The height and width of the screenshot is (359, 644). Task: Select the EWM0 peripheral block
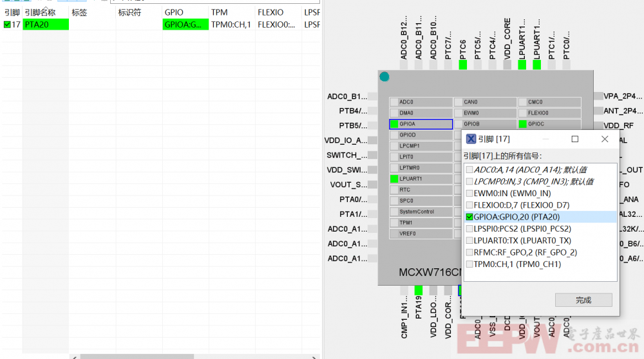(486, 113)
